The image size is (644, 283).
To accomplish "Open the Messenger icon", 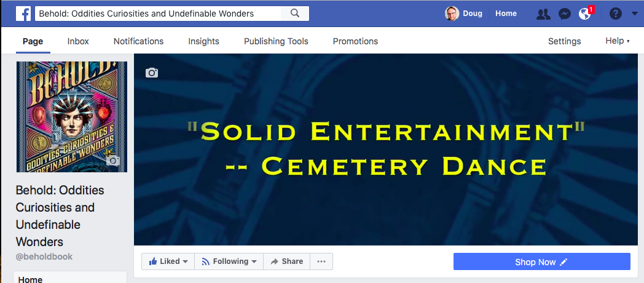I will pos(565,14).
